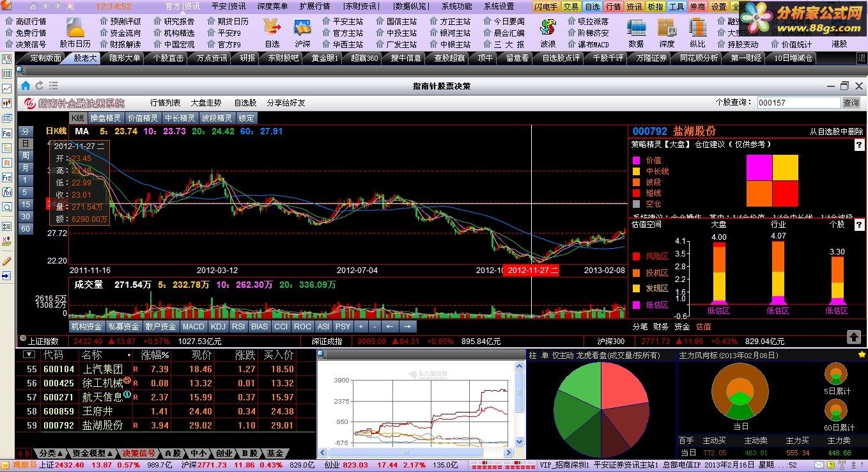This screenshot has height=472, width=868.
Task: Shift chart left with the ← button
Action: [x=389, y=326]
